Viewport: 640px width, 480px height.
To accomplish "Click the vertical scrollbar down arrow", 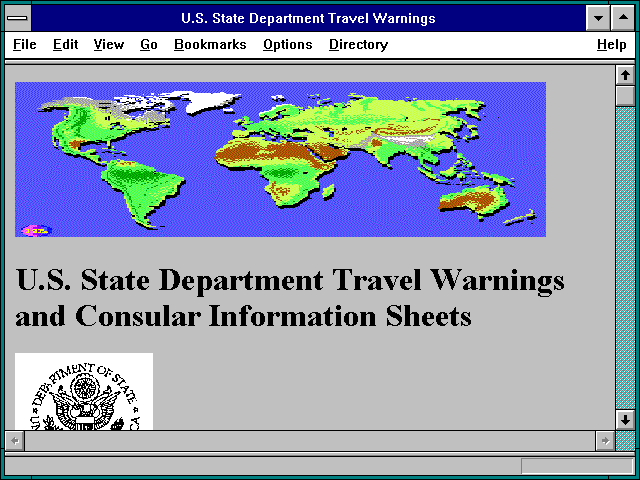I will click(625, 420).
